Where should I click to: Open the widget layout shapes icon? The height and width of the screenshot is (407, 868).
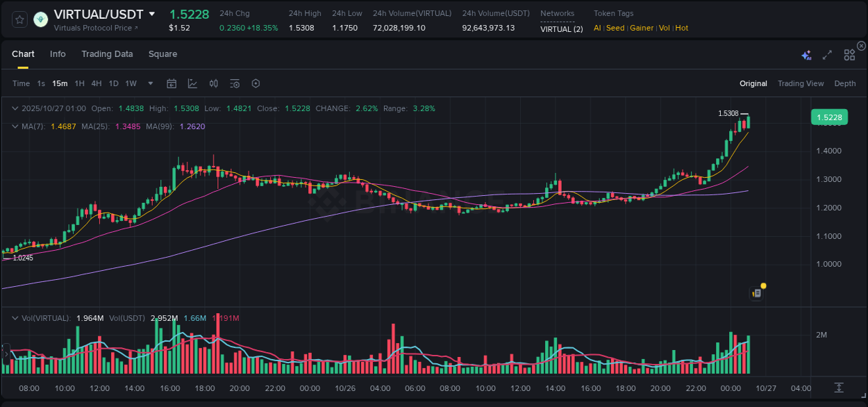[849, 54]
